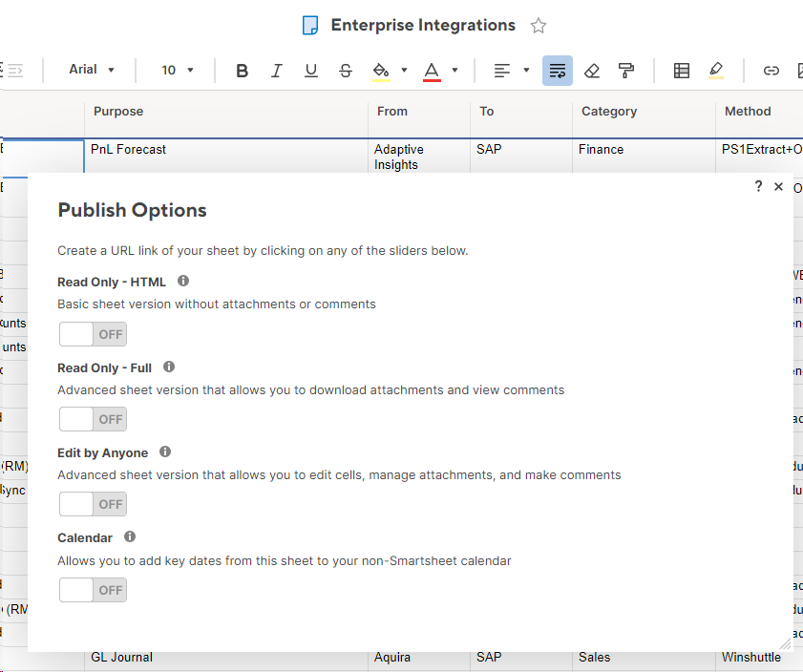The height and width of the screenshot is (672, 803).
Task: Click the info icon next to Read Only - HTML
Action: tap(183, 281)
